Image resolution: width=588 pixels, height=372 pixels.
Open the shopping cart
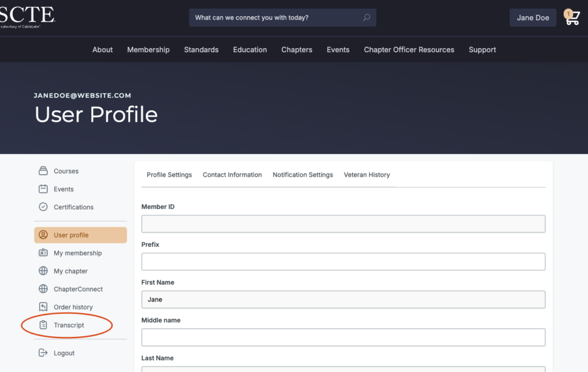(572, 18)
